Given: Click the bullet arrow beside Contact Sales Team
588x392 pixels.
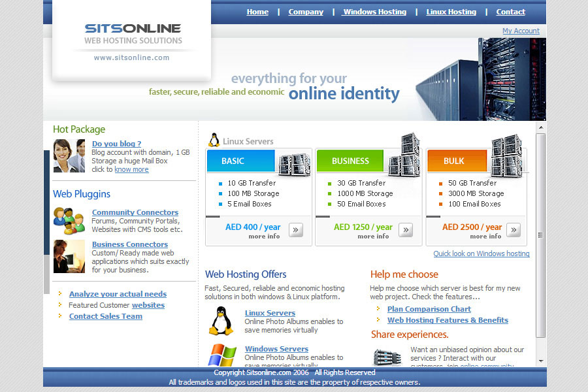Looking at the screenshot, I should click(60, 316).
